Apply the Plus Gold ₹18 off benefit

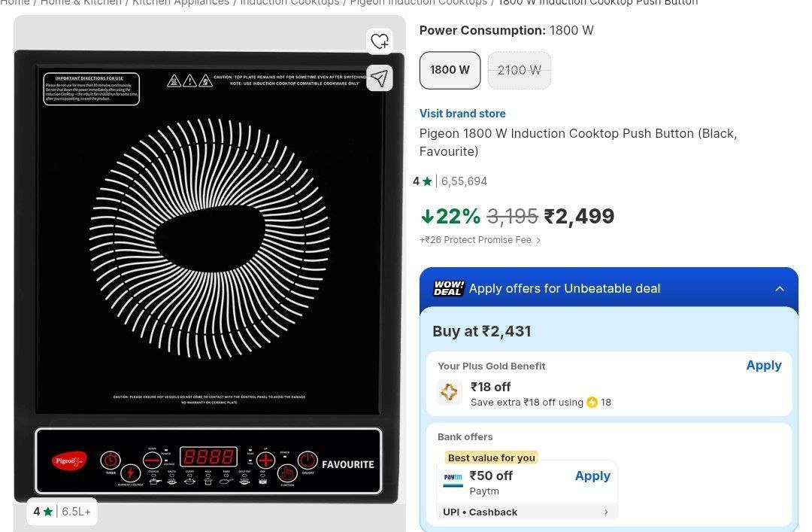(x=763, y=365)
